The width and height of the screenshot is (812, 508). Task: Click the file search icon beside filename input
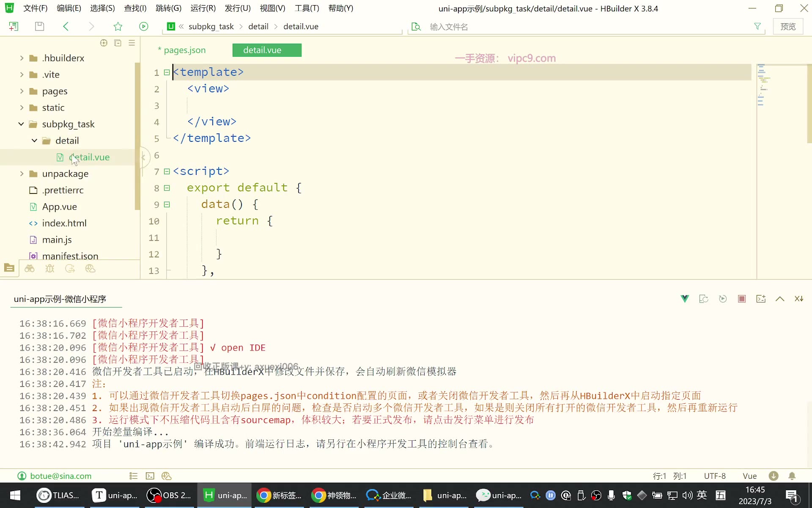click(x=416, y=27)
